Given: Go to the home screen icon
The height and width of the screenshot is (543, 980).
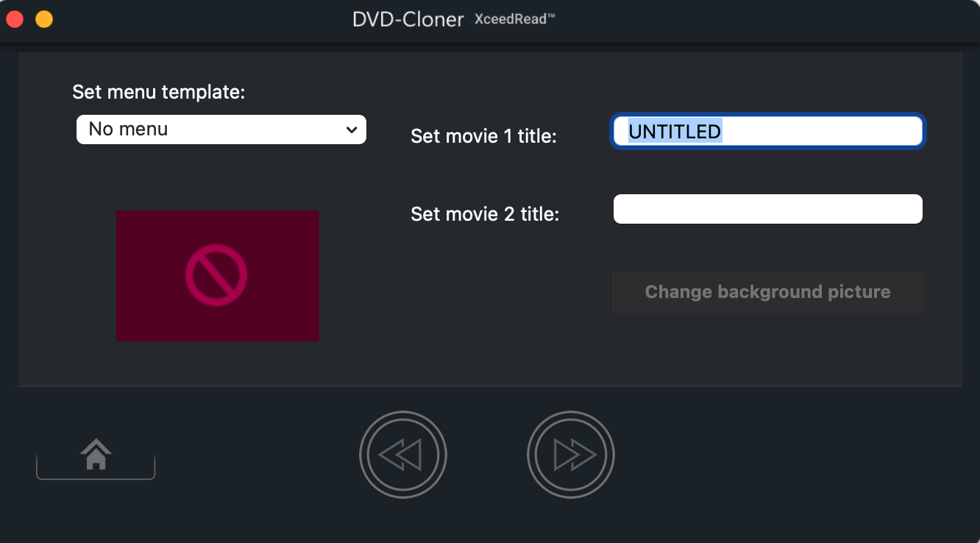Looking at the screenshot, I should pos(96,454).
